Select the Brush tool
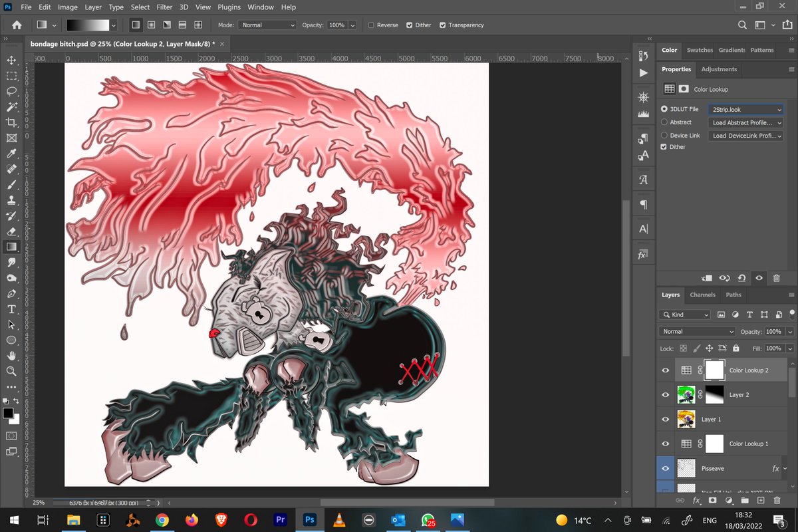 pos(11,184)
